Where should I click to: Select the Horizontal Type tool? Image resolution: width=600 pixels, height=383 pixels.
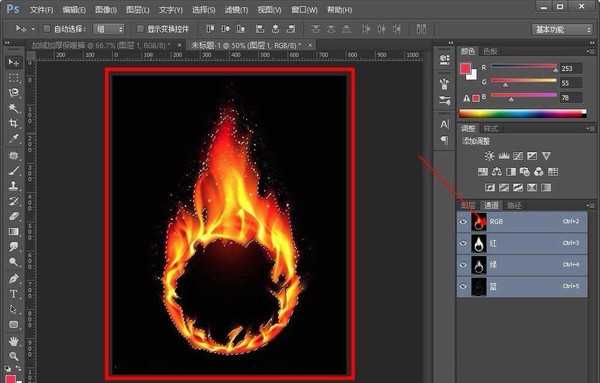coord(14,294)
